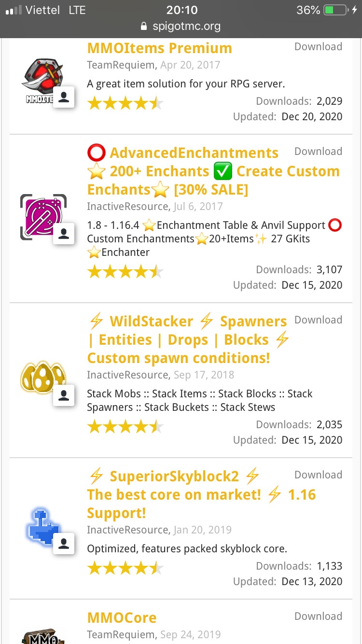
Task: Tap the author avatar on SuperiorSkyblock2
Action: pyautogui.click(x=64, y=543)
